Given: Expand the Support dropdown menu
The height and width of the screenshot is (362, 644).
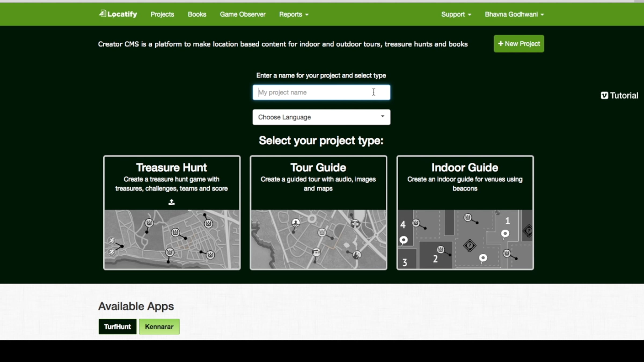Looking at the screenshot, I should tap(456, 14).
